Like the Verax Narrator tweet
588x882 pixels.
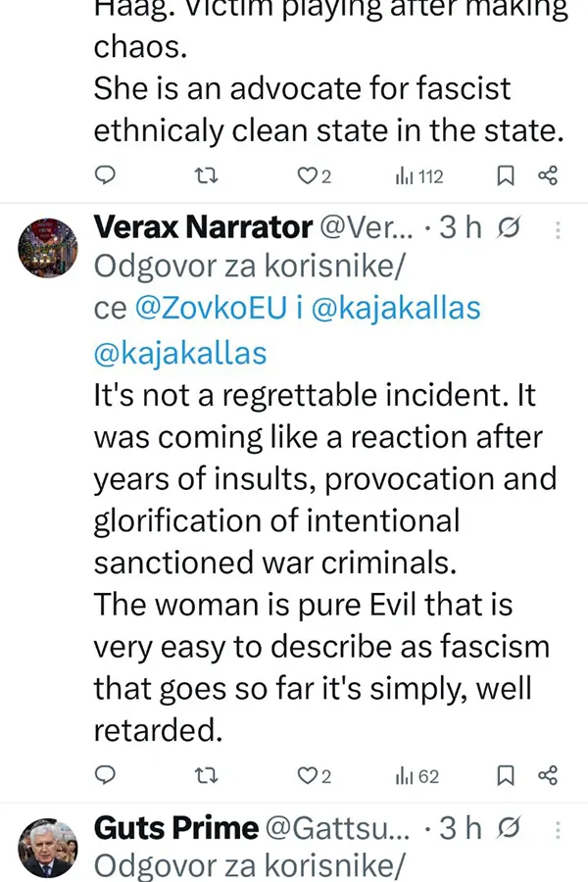[x=308, y=776]
